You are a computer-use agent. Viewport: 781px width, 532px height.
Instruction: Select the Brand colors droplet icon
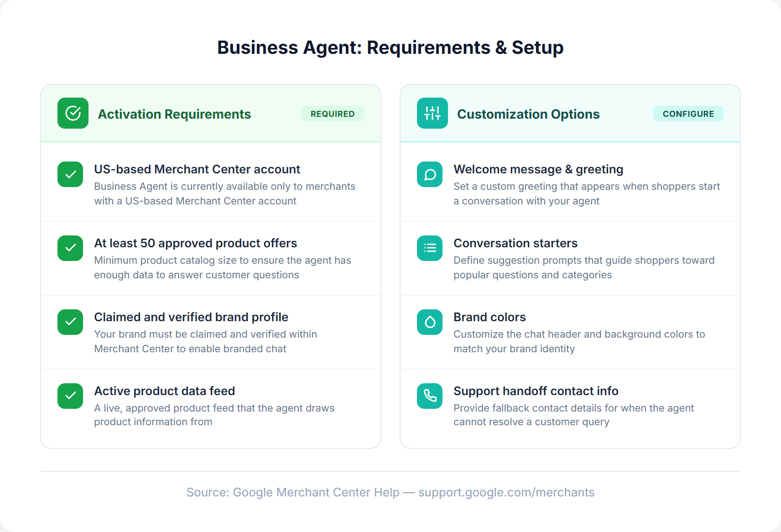429,322
